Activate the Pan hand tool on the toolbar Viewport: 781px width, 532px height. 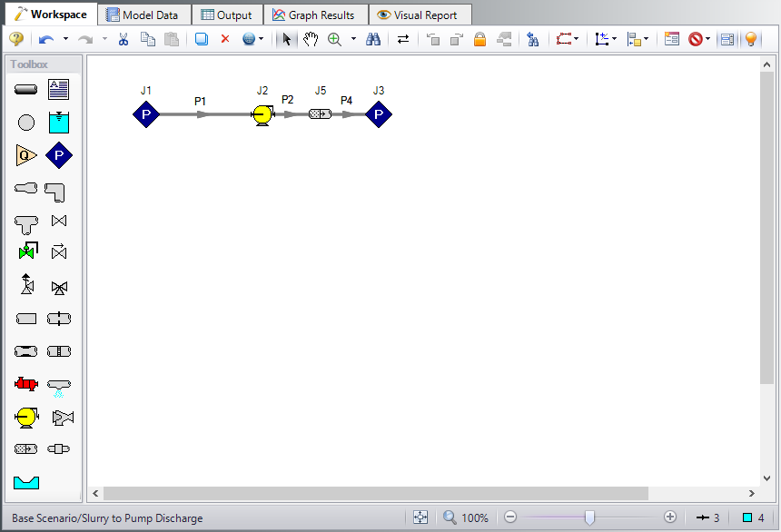(310, 39)
